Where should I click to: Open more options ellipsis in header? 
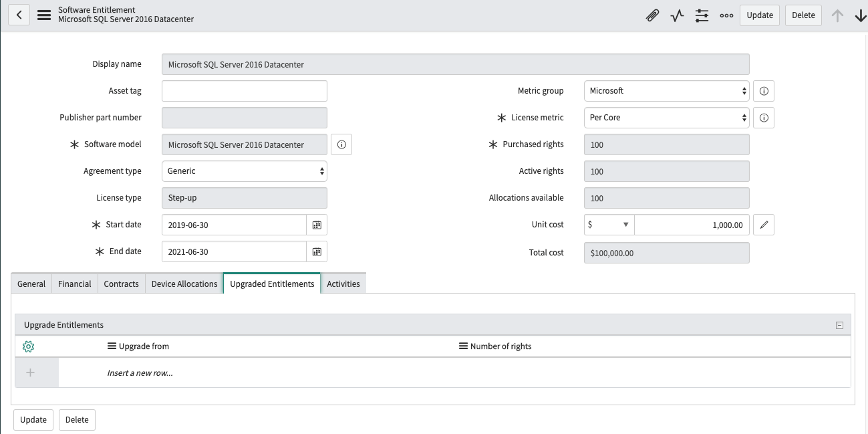(x=726, y=15)
